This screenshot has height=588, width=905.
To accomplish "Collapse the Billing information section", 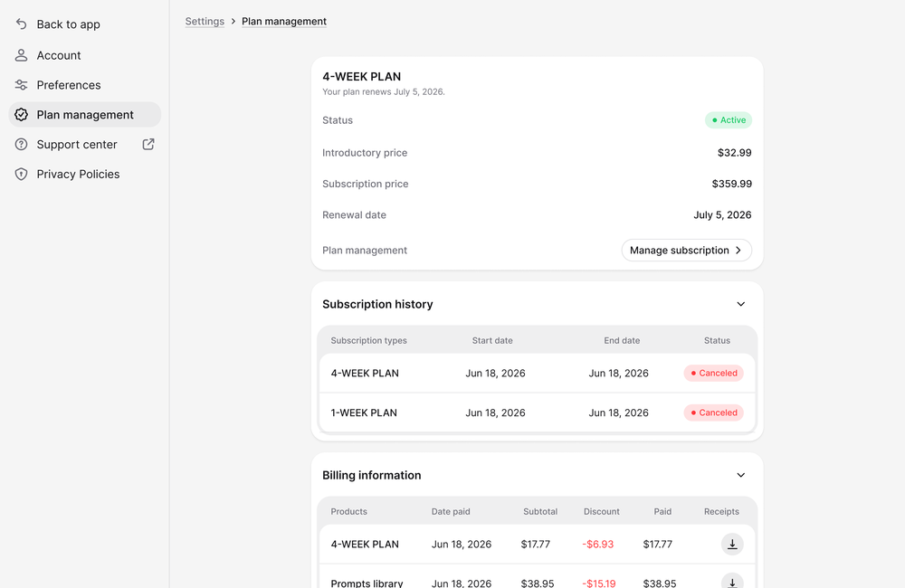I will pyautogui.click(x=740, y=476).
